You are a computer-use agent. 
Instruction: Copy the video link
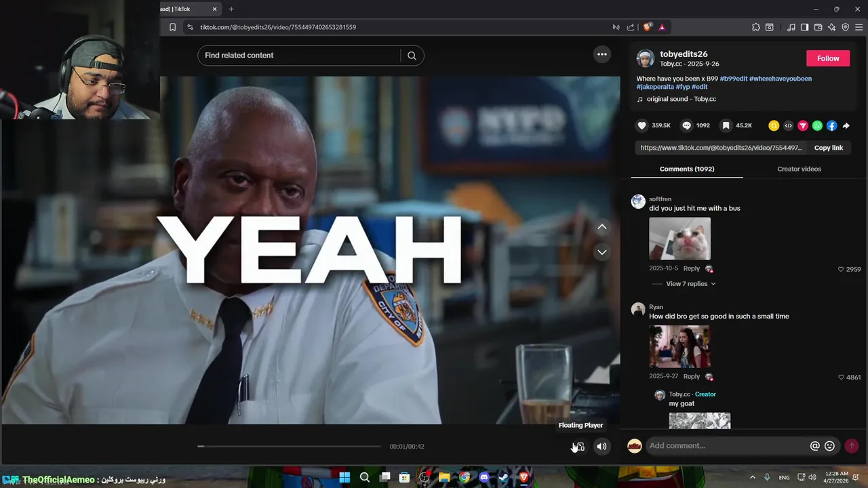(x=829, y=148)
